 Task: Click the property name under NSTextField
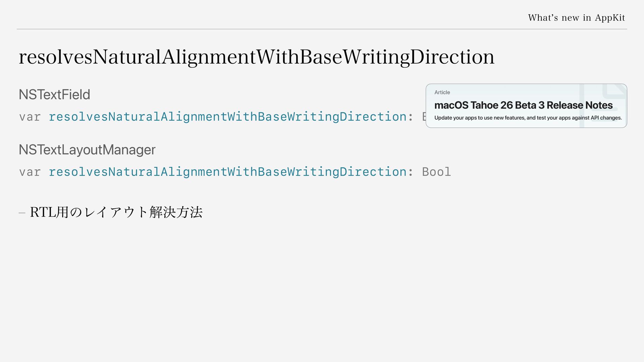(x=228, y=117)
